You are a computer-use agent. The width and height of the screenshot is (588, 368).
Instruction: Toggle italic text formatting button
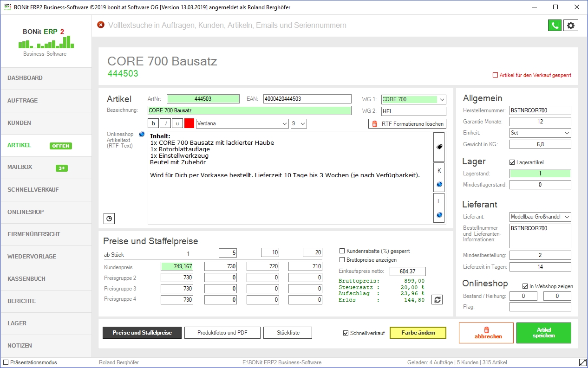coord(165,123)
